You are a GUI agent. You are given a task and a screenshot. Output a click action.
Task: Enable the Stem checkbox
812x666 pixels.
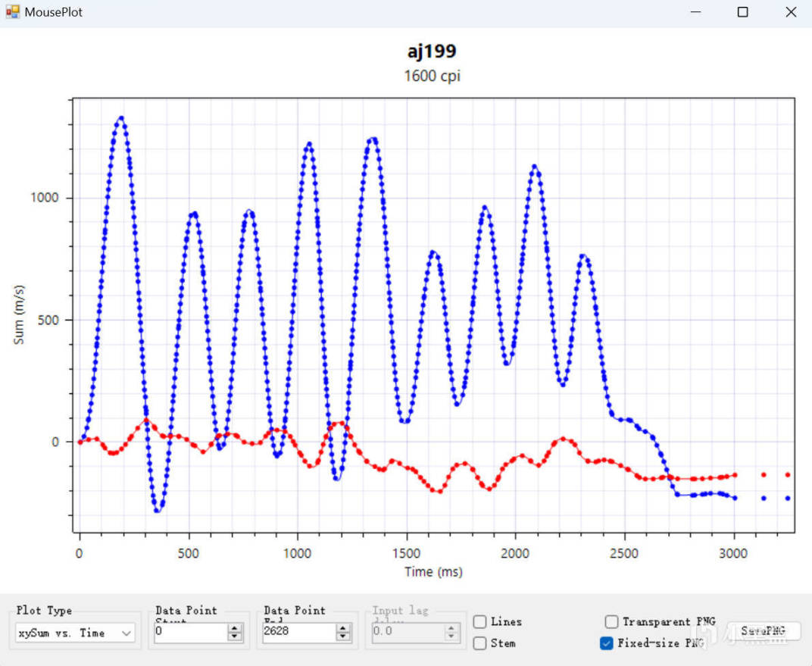pos(479,643)
